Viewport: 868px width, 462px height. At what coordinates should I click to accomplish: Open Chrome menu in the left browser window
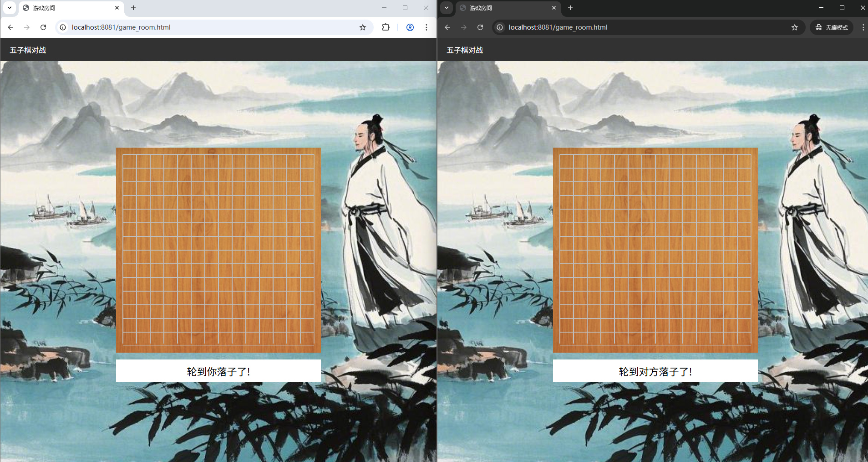(426, 27)
